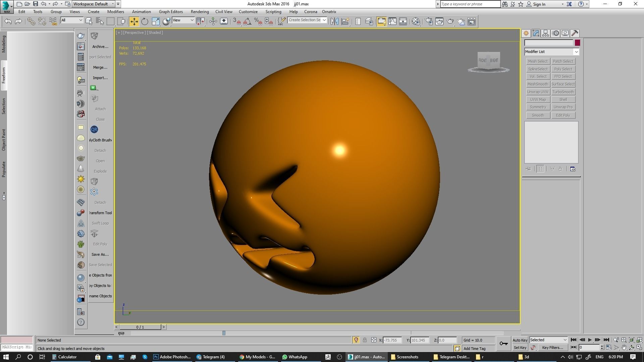This screenshot has width=644, height=362.
Task: Toggle Set Key mode
Action: (520, 348)
